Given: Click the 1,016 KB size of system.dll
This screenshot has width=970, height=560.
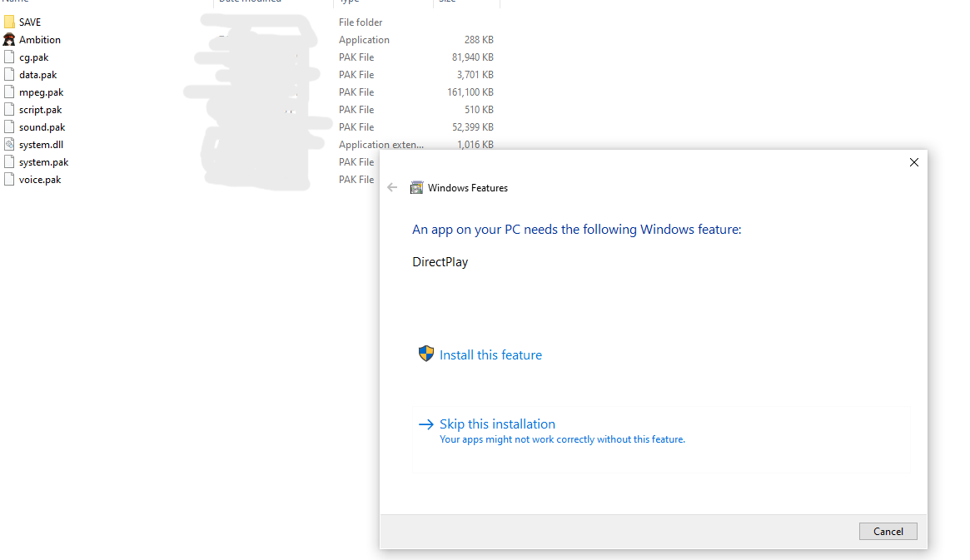Looking at the screenshot, I should click(x=475, y=145).
